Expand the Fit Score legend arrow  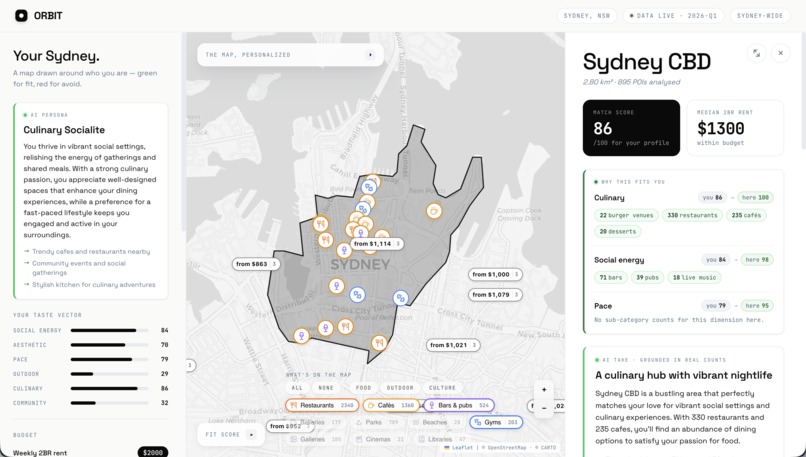pos(251,434)
